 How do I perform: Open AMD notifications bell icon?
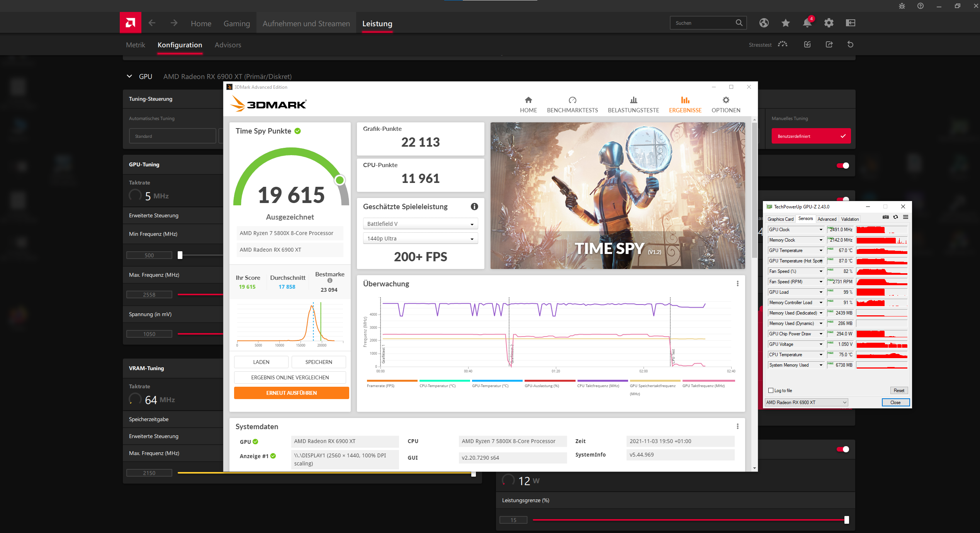click(807, 23)
